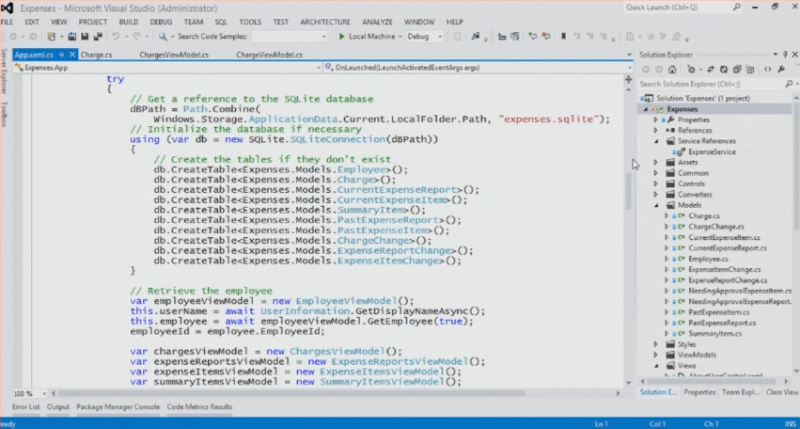Open Properties wrench icon in Solution Explorer
800x429 pixels.
point(781,69)
